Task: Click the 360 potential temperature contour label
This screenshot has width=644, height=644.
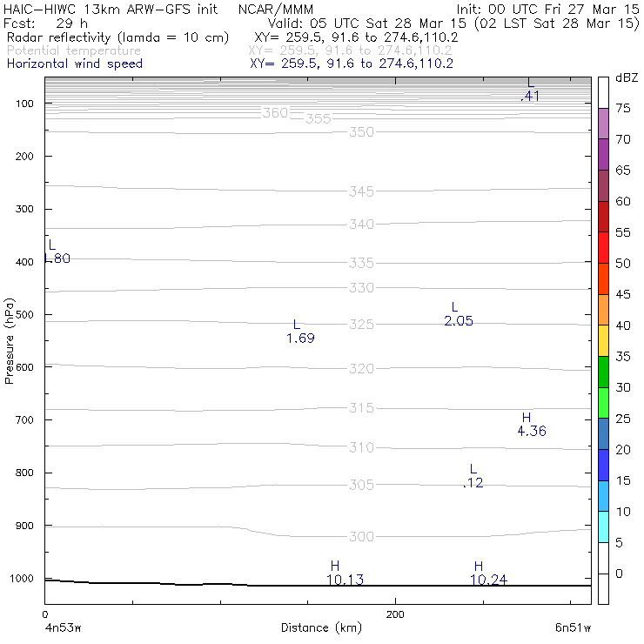Action: click(275, 112)
